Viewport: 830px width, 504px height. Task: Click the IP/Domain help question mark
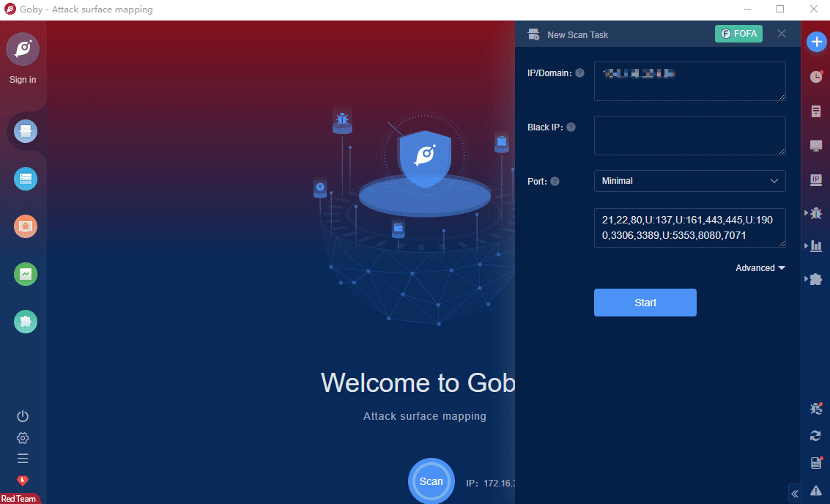point(580,73)
